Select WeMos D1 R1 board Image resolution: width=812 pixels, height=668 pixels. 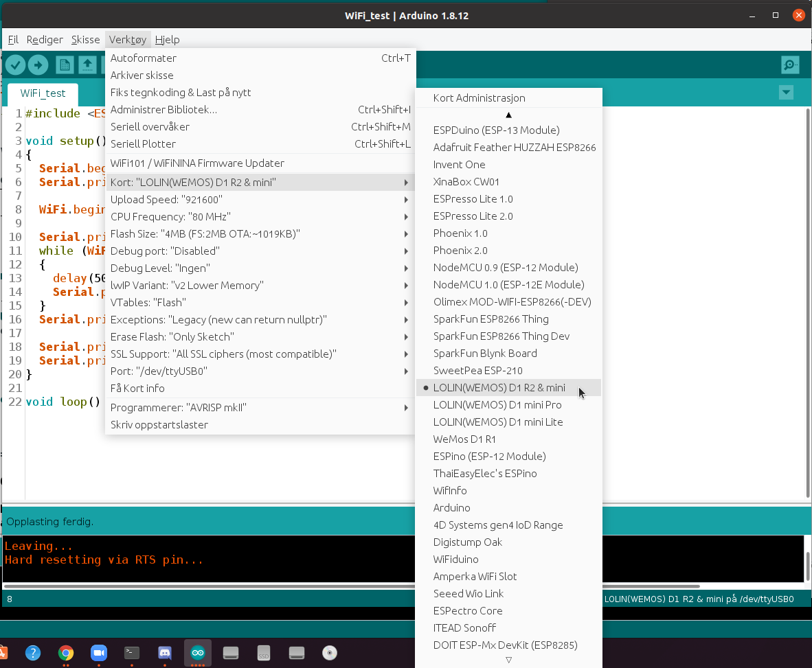[x=508, y=439]
